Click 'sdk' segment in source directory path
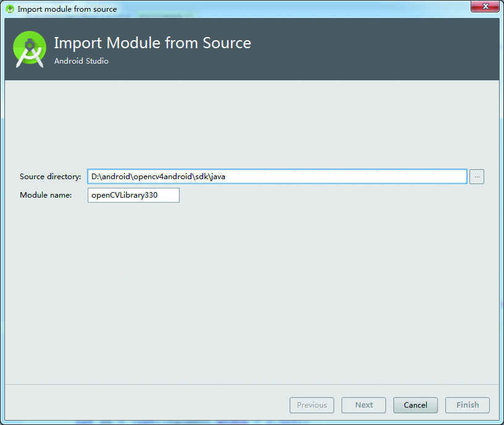The width and height of the screenshot is (504, 425). tap(201, 177)
